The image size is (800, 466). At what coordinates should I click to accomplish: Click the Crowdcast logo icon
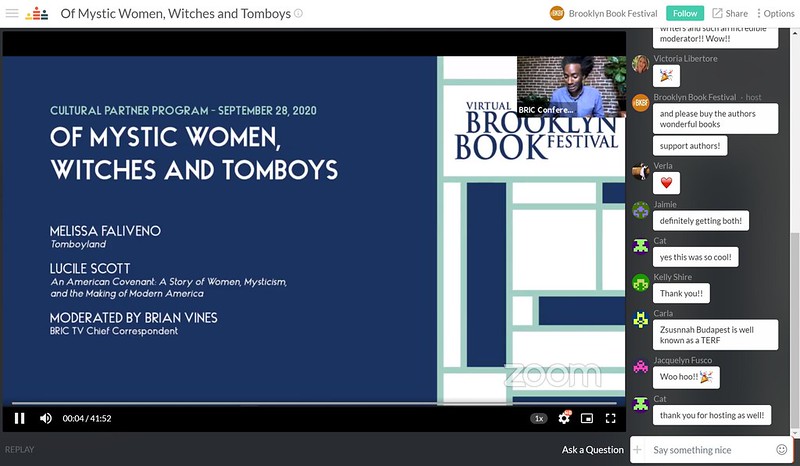point(37,13)
